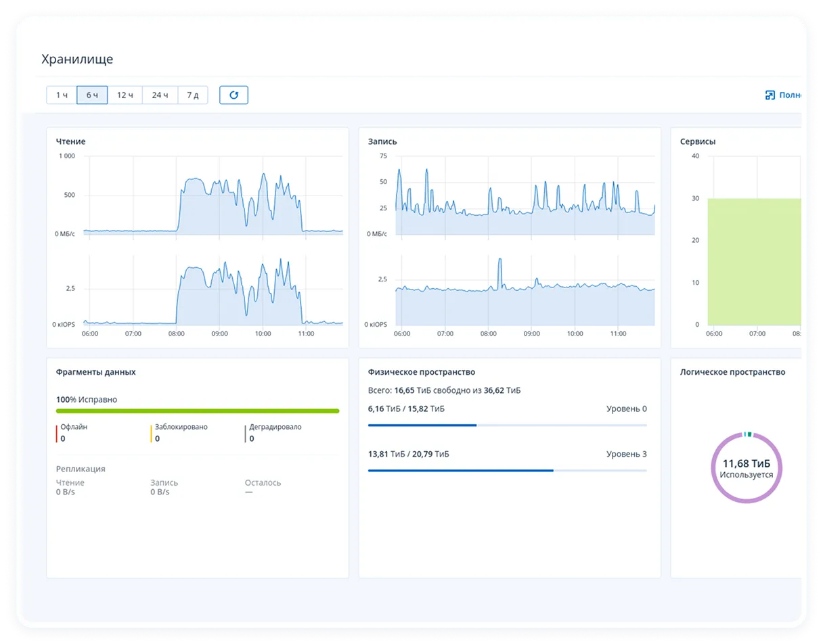Show the 7 д time range
The width and height of the screenshot is (823, 644).
[193, 95]
